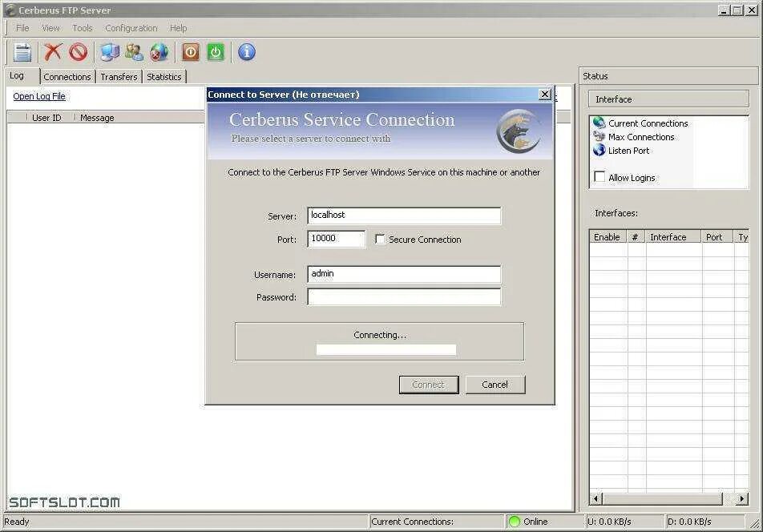
Task: Toggle the Allow Logins checkbox
Action: coord(599,177)
